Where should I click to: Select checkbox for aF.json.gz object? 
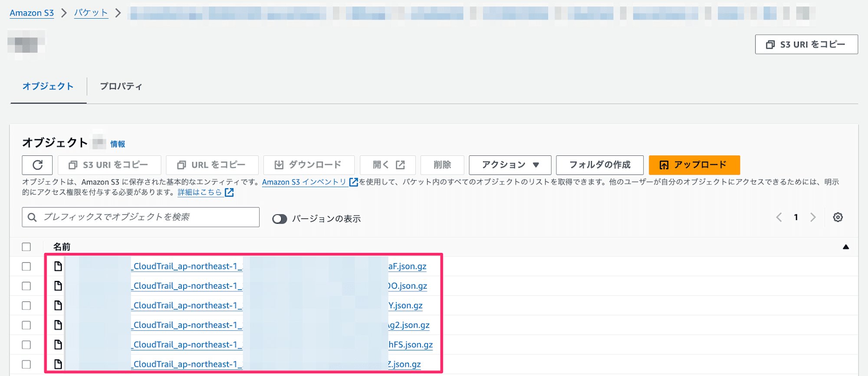click(26, 266)
